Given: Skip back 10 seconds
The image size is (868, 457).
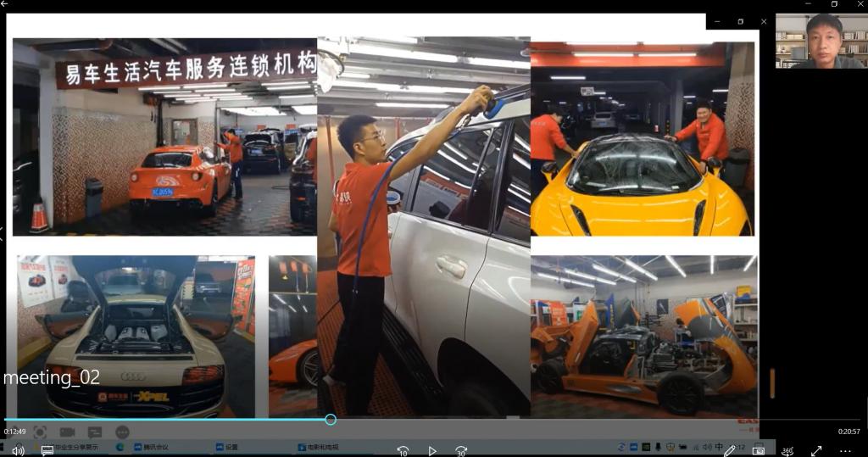Looking at the screenshot, I should pos(403,451).
